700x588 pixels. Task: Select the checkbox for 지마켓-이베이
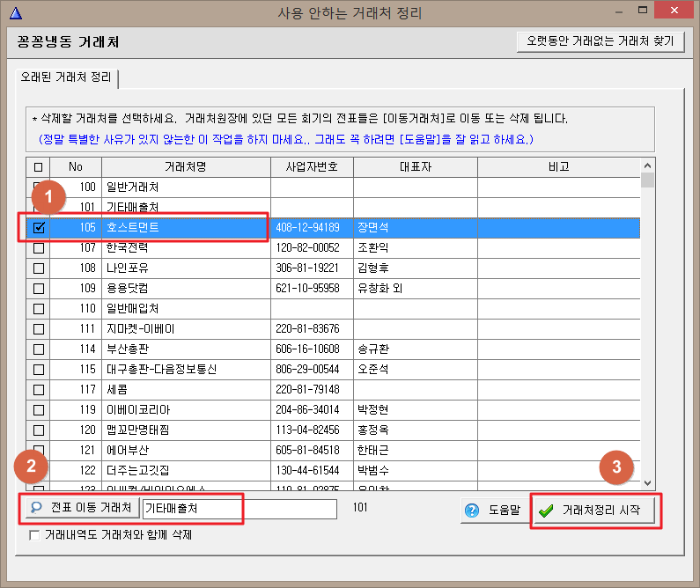point(39,329)
